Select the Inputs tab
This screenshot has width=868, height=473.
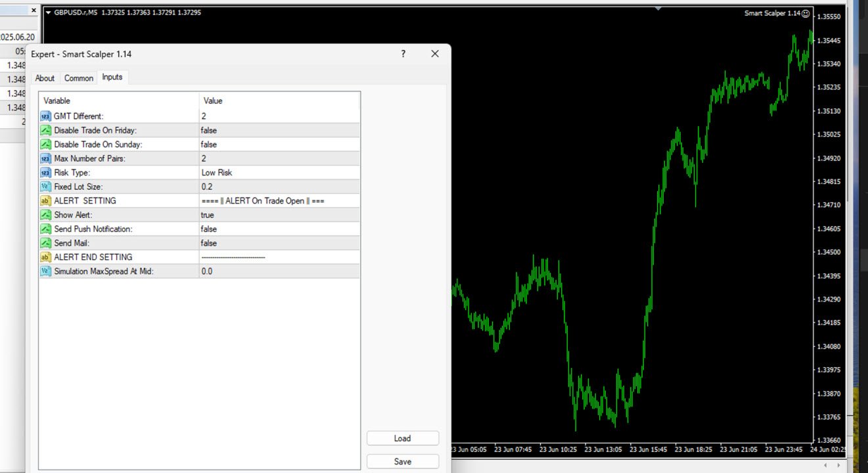pyautogui.click(x=112, y=77)
